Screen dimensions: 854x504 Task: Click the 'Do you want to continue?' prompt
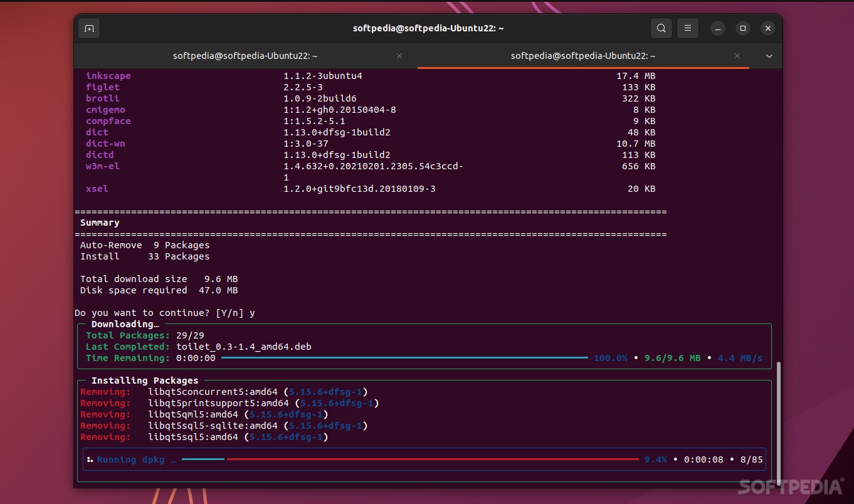[x=165, y=313]
